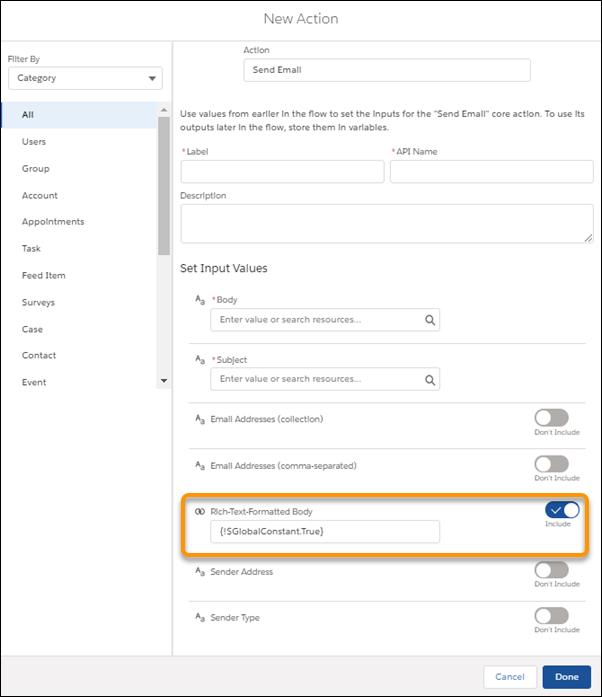Viewport: 602px width, 697px height.
Task: Toggle Email Addresses (comma-separated) to include
Action: coord(551,464)
